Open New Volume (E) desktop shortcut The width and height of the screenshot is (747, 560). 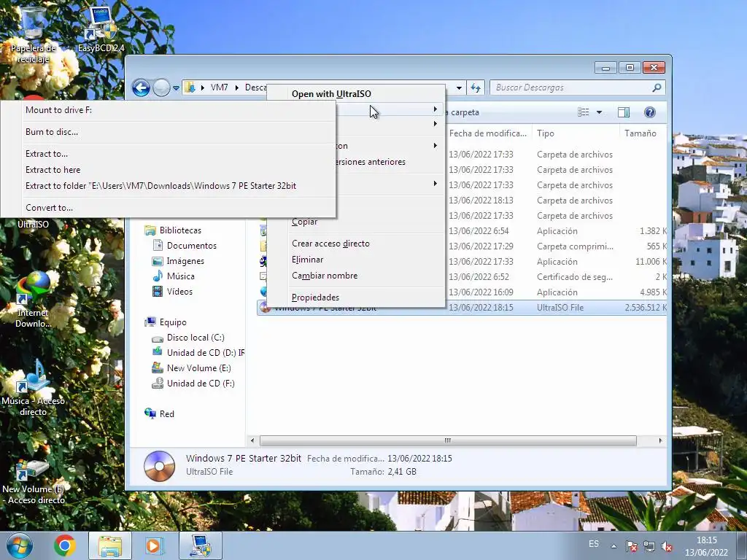tap(33, 482)
